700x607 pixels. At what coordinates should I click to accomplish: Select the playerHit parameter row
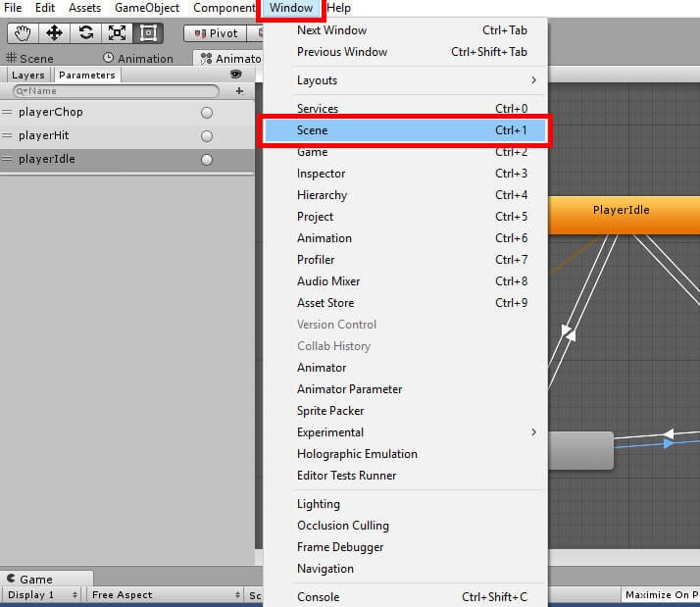click(127, 135)
